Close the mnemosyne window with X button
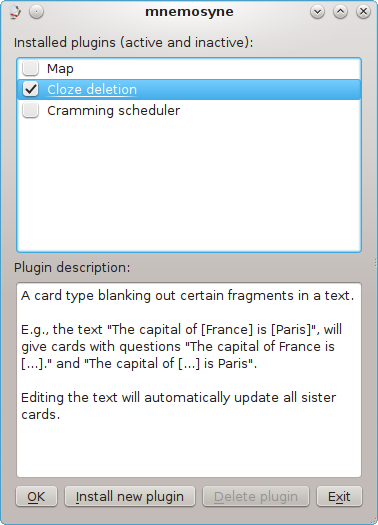The width and height of the screenshot is (378, 525). click(x=363, y=12)
